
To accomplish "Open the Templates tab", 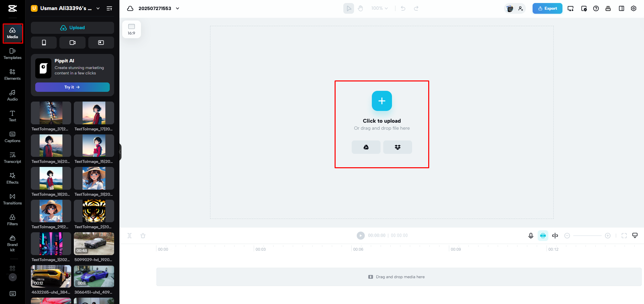I will (x=12, y=54).
